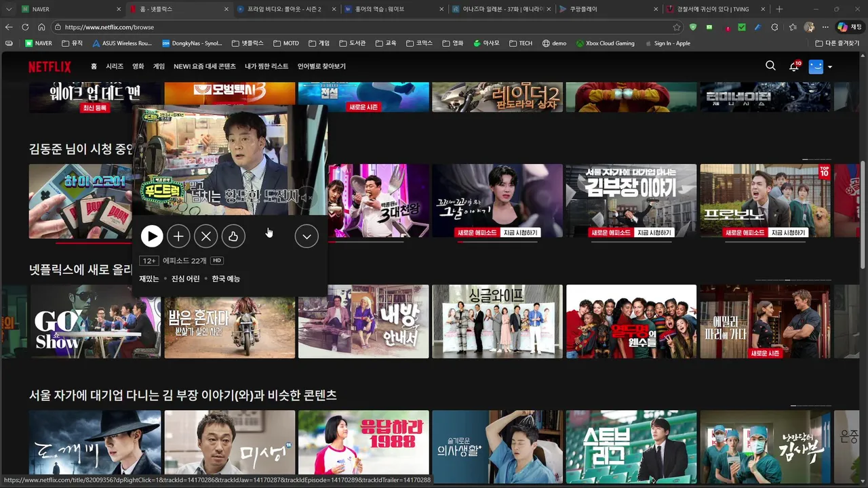Image resolution: width=868 pixels, height=488 pixels.
Task: Open Netflix notifications bell
Action: pos(794,66)
